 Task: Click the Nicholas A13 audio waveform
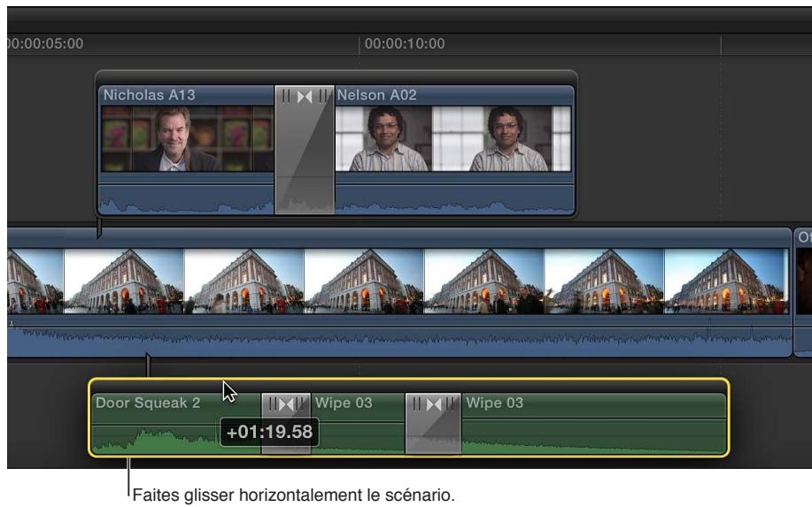point(187,200)
